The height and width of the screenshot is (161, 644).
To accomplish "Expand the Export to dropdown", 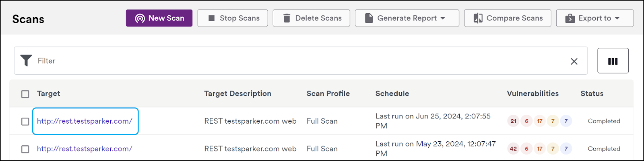I will (x=594, y=18).
